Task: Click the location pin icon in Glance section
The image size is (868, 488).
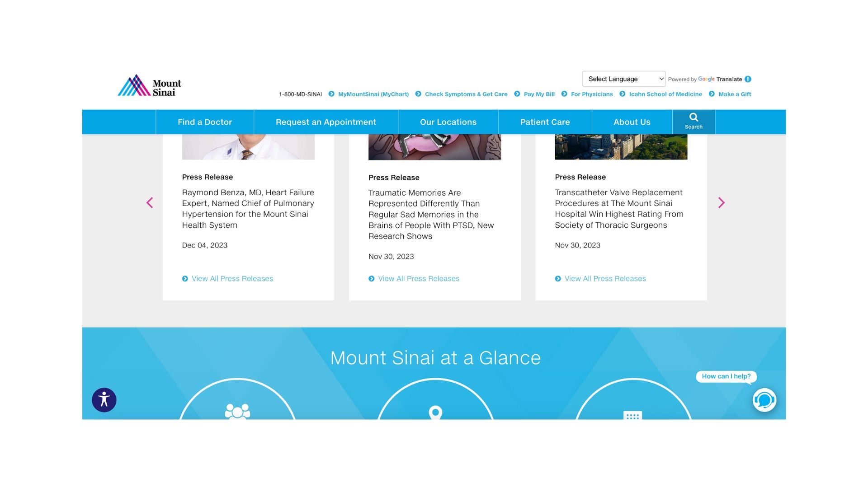Action: (x=435, y=413)
